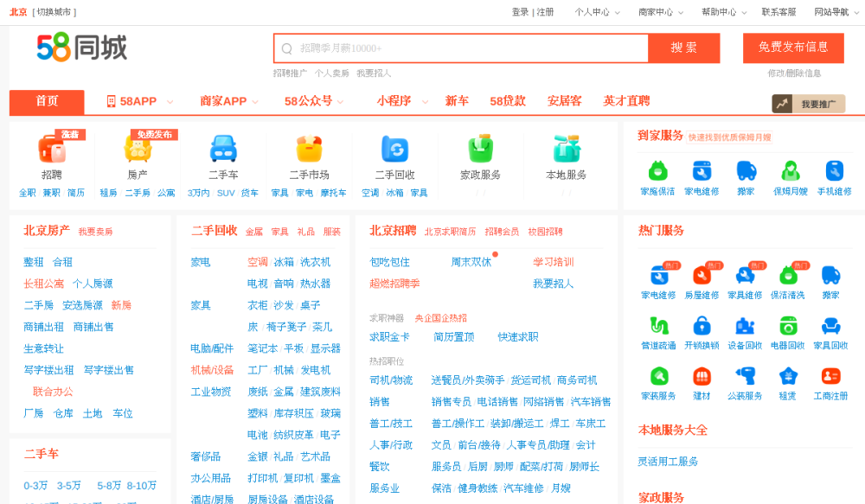
Task: Open 家具维修 icon in 热门服务
Action: coord(745,275)
